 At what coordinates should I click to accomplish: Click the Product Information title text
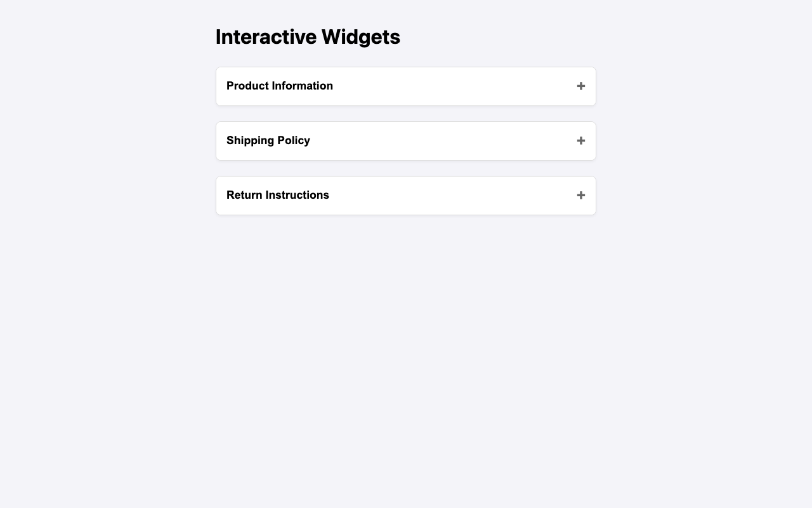point(279,86)
